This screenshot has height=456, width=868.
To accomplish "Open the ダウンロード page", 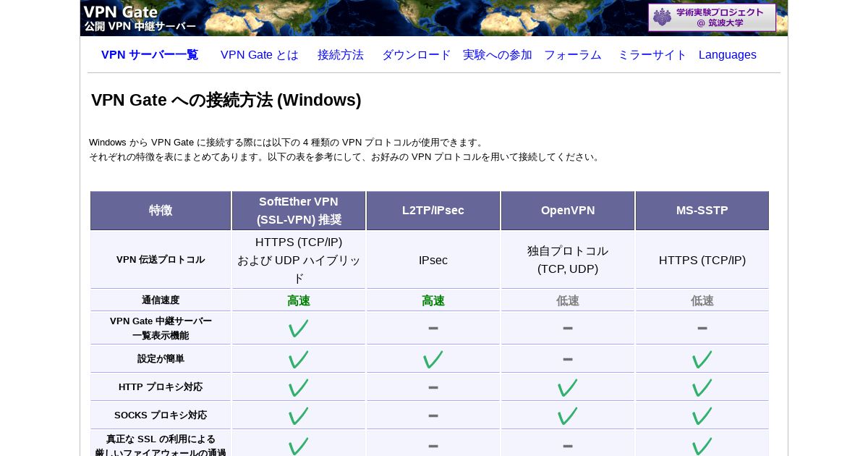I will pos(417,55).
